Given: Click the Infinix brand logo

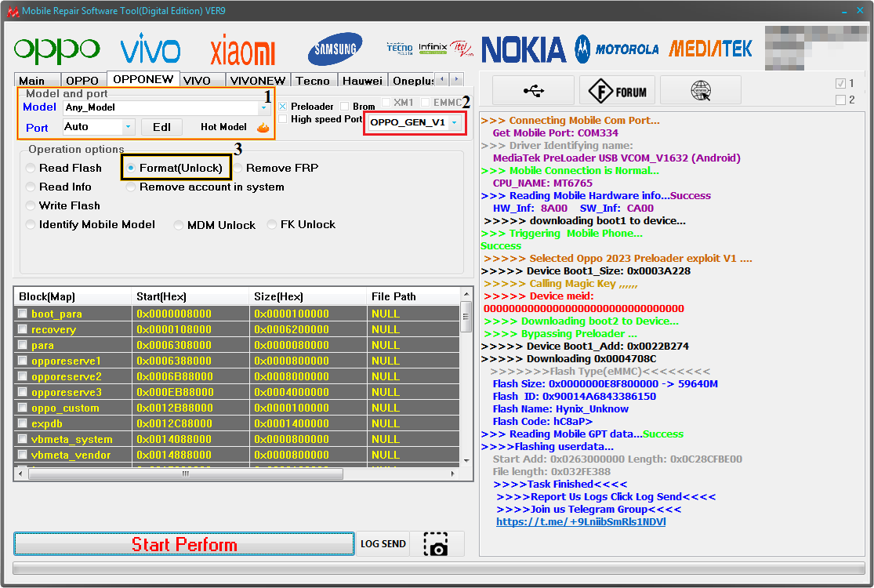Looking at the screenshot, I should 433,48.
